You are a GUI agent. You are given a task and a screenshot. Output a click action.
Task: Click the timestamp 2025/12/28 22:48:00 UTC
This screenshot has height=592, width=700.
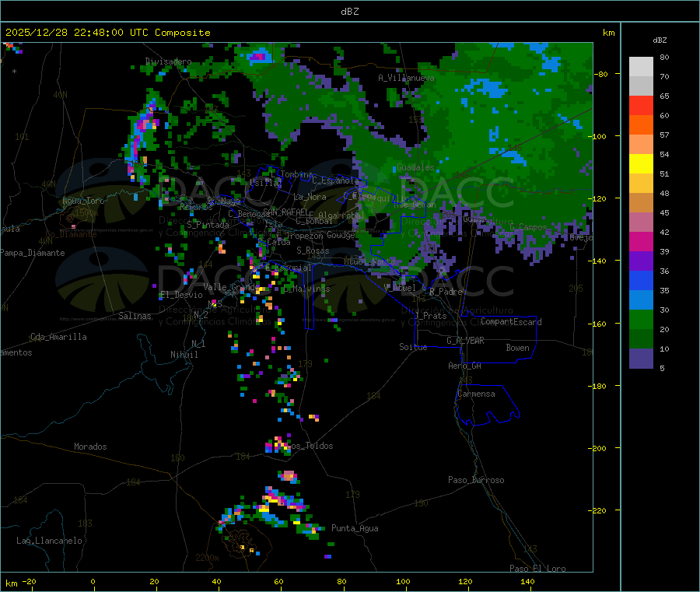tap(77, 33)
